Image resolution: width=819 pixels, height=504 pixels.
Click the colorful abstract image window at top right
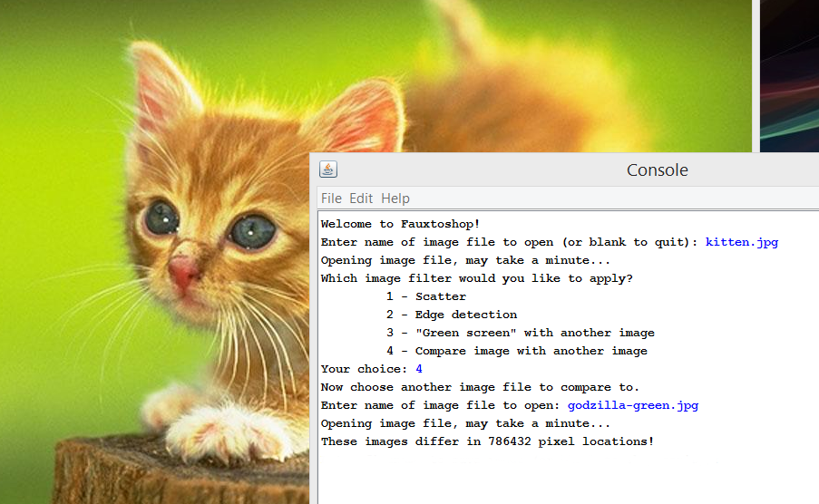tap(789, 76)
